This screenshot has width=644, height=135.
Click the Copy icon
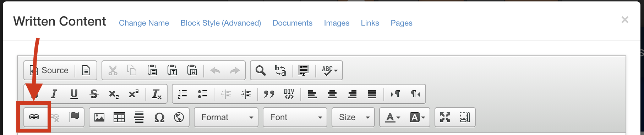[132, 70]
